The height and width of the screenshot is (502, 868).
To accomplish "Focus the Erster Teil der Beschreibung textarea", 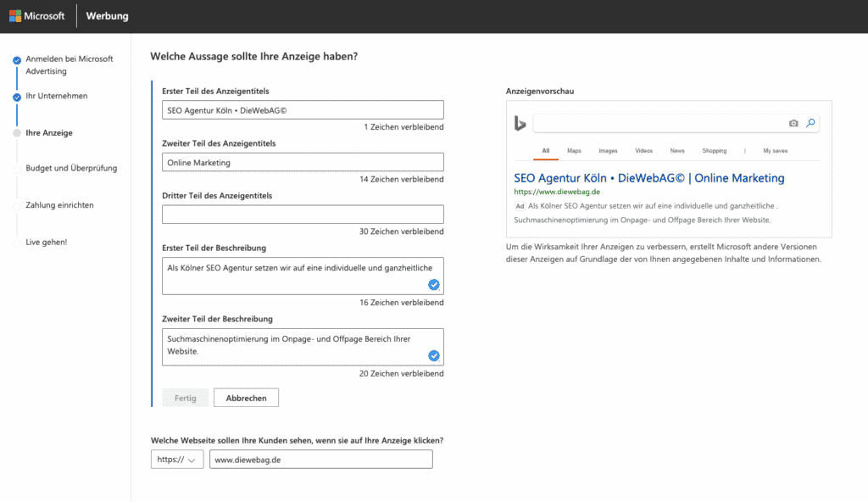I will [303, 276].
